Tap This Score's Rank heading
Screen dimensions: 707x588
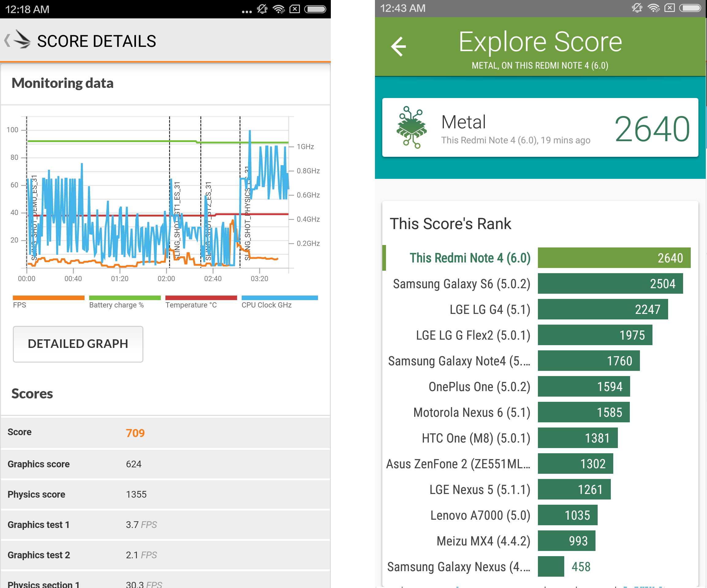[450, 224]
